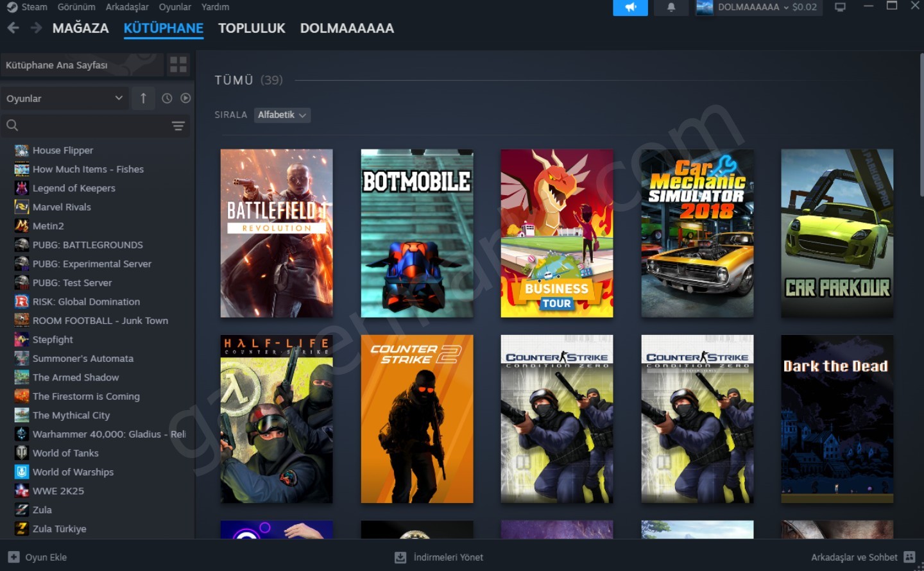Click the user avatar picture
Screen dimensions: 924x571
(x=705, y=8)
